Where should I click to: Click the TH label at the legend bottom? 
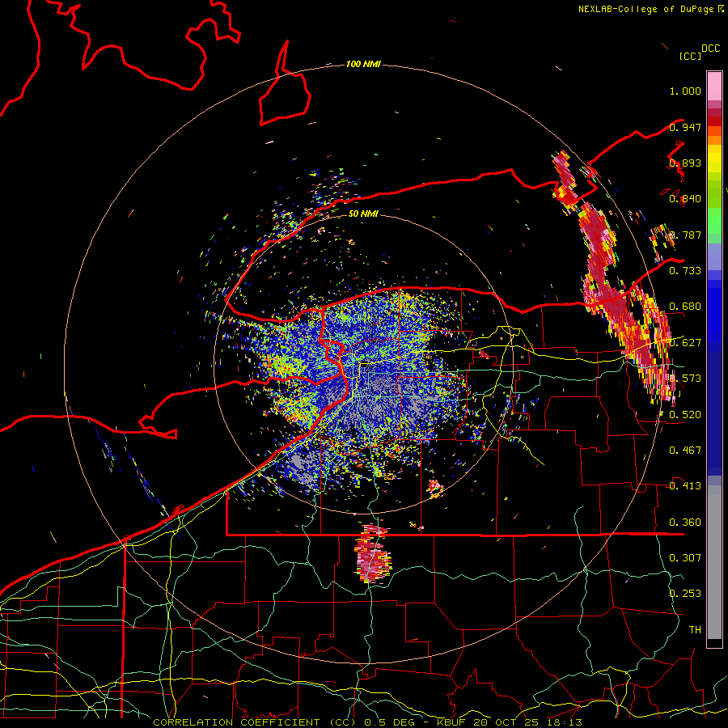tap(695, 630)
